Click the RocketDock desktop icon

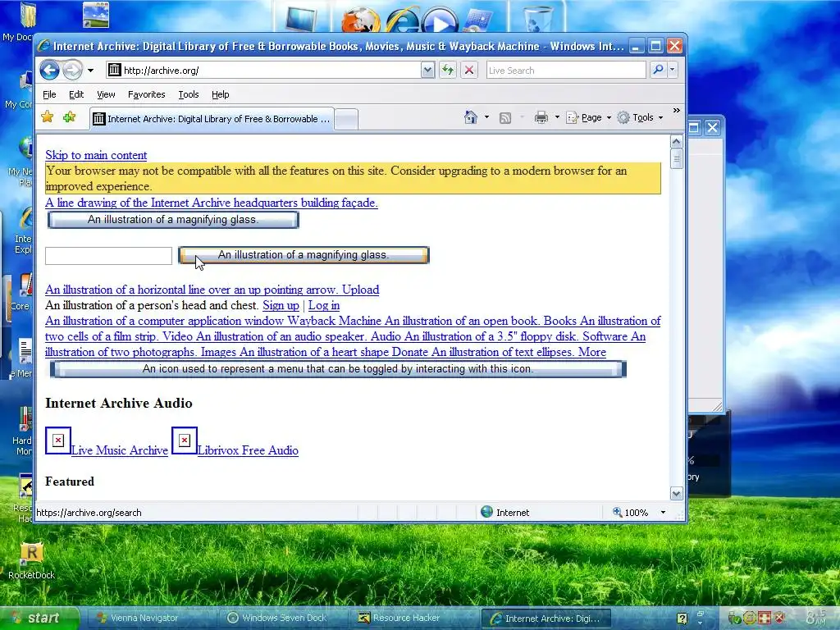click(x=32, y=561)
